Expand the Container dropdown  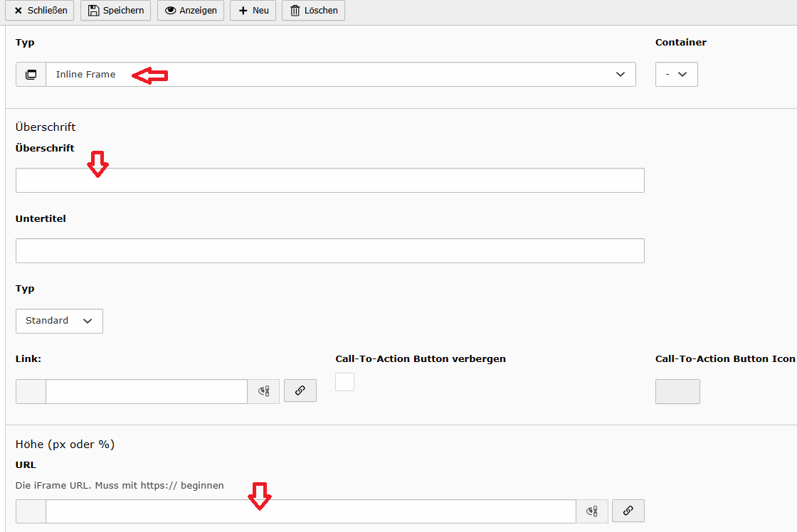[x=676, y=75]
